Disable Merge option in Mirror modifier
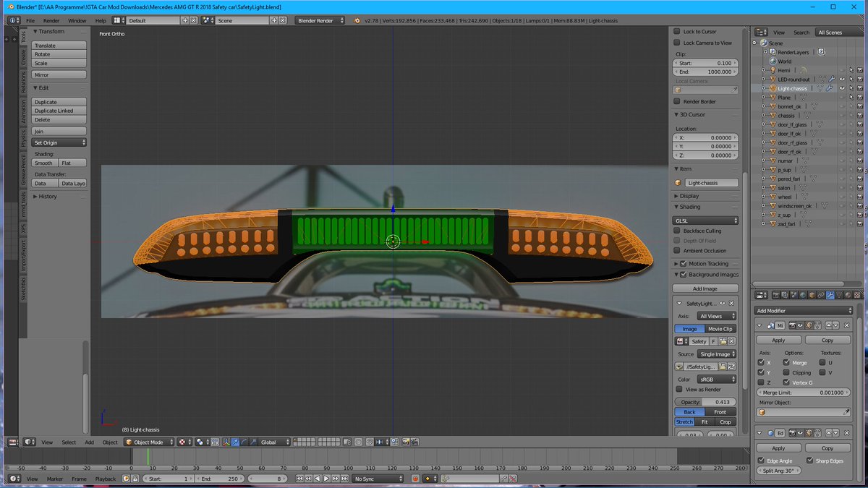Screen dimensions: 868x488 tap(786, 362)
